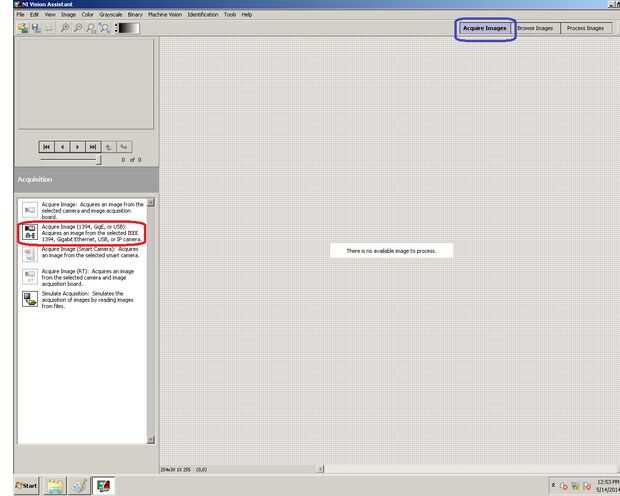Open the Grayscale menu
Screen dimensions: 620x496
point(111,15)
